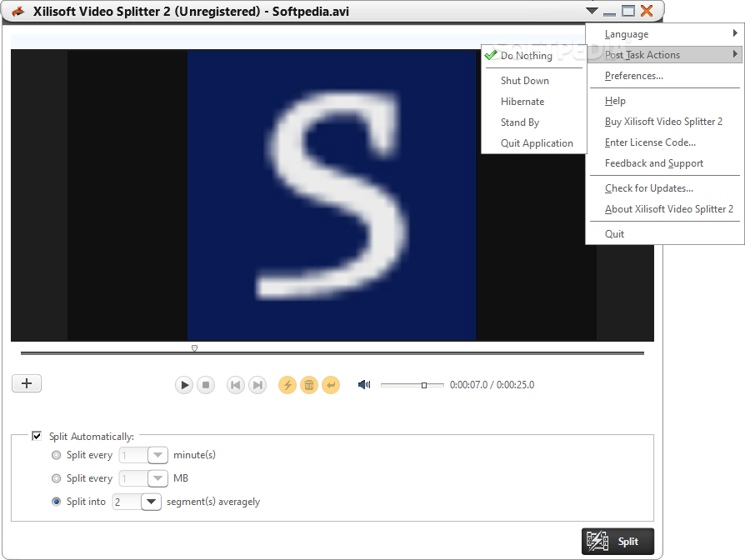Select Split every MB radio button
This screenshot has width=745, height=560.
pos(56,478)
